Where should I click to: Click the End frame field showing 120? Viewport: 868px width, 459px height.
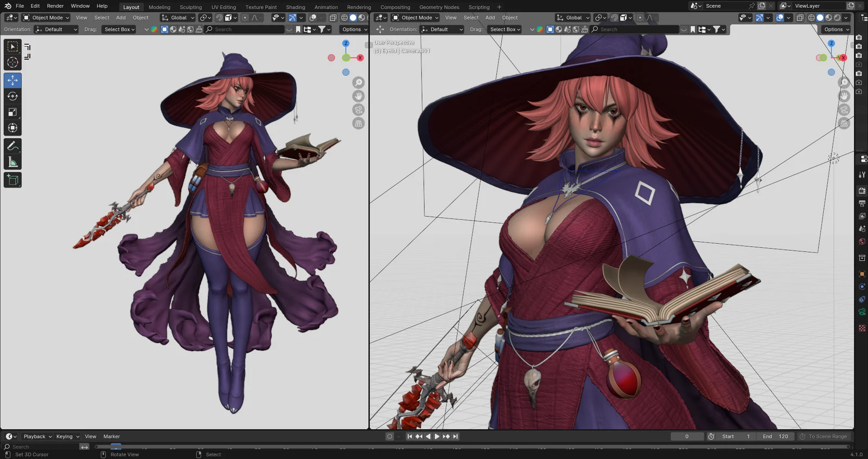tap(776, 436)
